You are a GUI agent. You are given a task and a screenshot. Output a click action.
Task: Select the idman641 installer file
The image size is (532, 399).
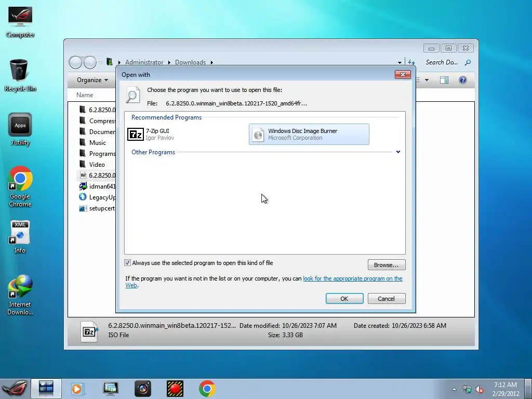(x=97, y=187)
